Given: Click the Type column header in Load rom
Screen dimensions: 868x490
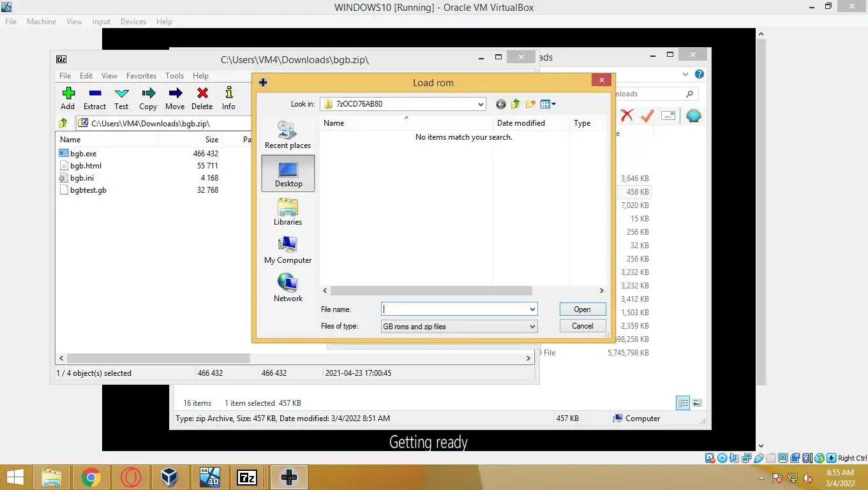Looking at the screenshot, I should [x=588, y=123].
